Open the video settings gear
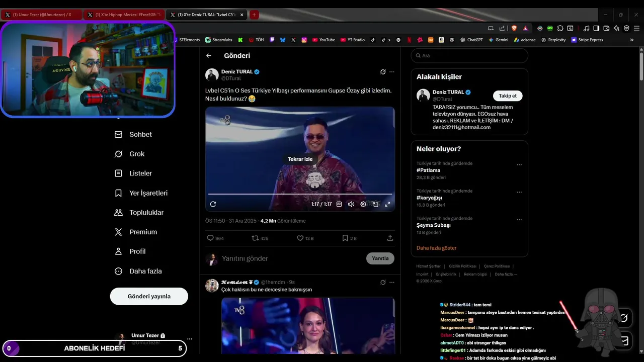This screenshot has height=362, width=644. [363, 204]
